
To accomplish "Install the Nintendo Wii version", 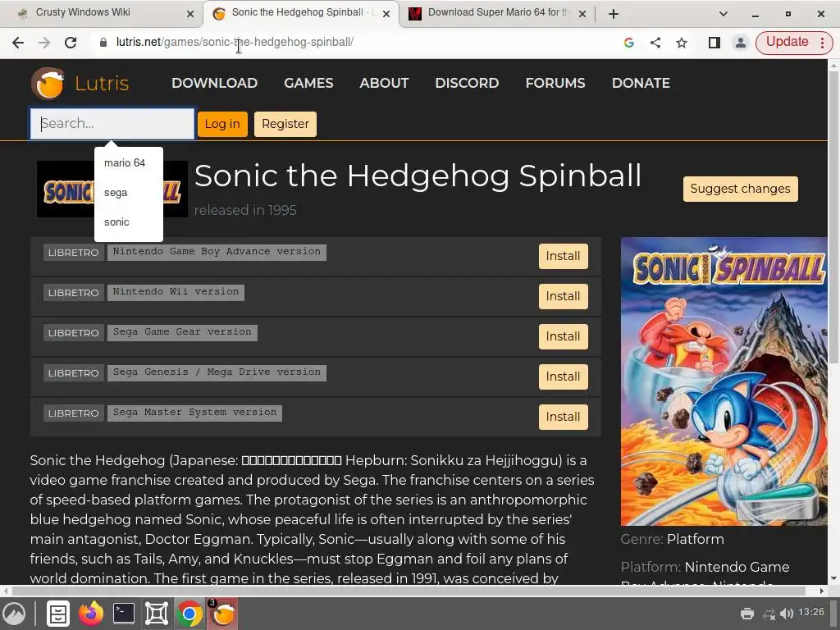I will (563, 296).
